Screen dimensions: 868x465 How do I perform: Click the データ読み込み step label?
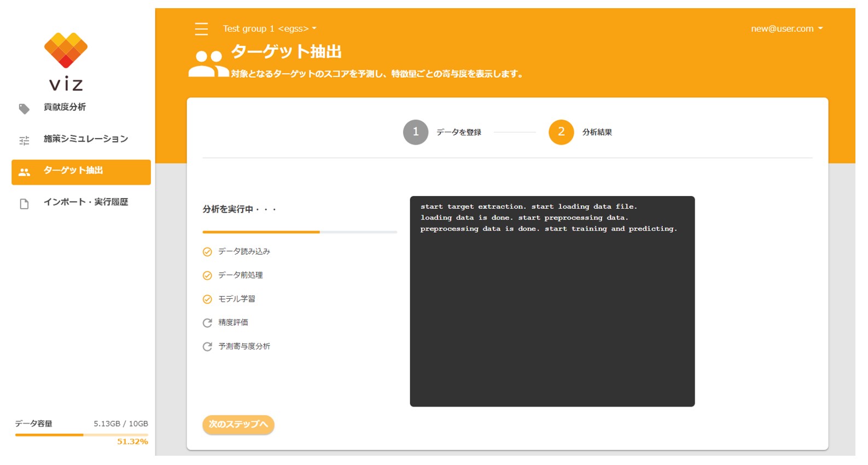click(244, 252)
